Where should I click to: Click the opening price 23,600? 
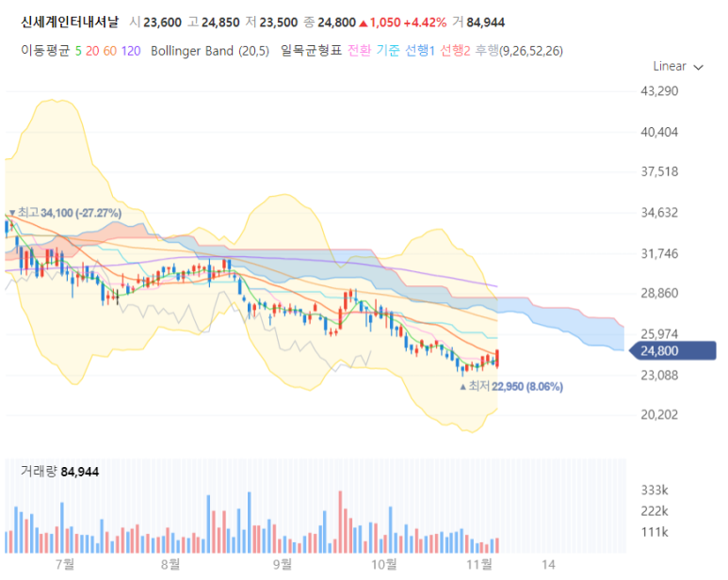(163, 23)
